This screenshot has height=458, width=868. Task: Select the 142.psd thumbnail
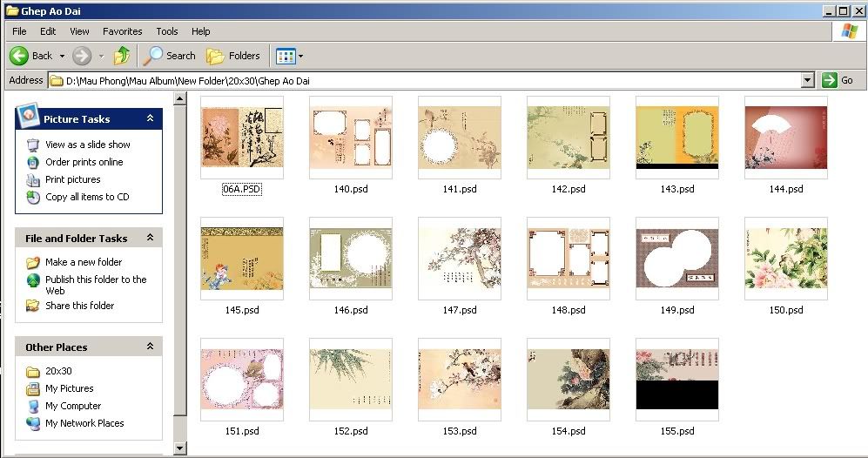point(569,138)
